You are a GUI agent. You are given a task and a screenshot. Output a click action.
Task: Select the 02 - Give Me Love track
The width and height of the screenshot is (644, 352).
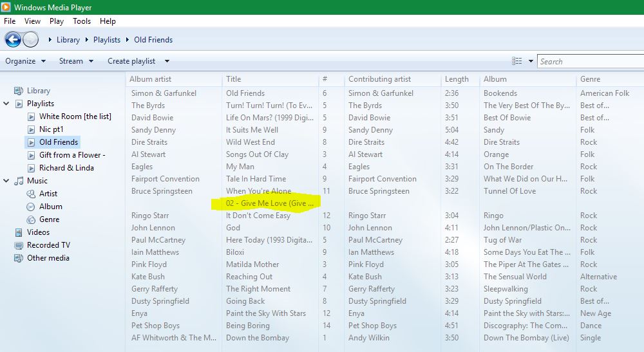coord(269,203)
